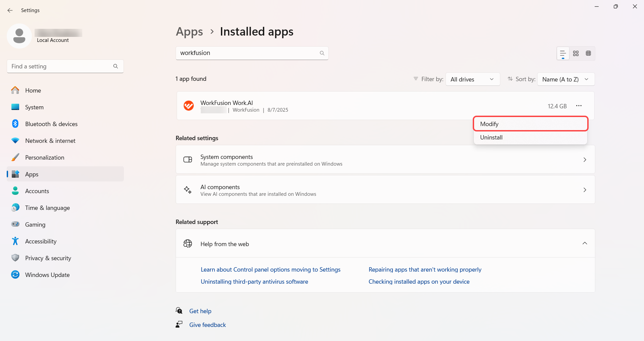Click the Network Wi-Fi icon
This screenshot has width=644, height=341.
pos(15,140)
